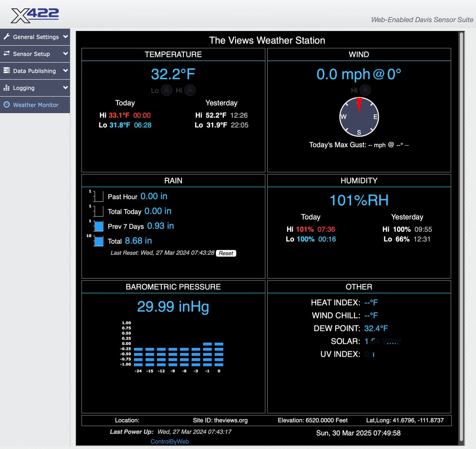The width and height of the screenshot is (476, 449).
Task: Click today's Hi 101% humidity value
Action: pos(305,229)
